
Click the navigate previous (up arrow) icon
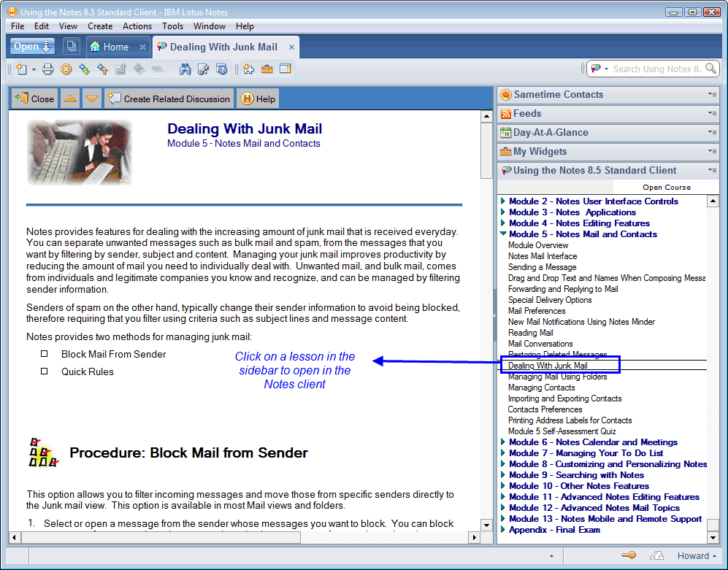pos(103,69)
